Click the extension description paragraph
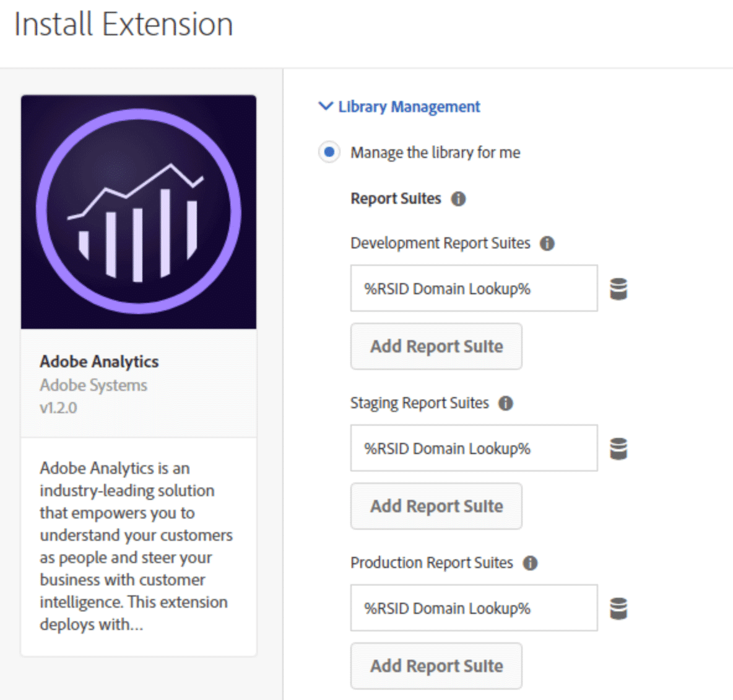The width and height of the screenshot is (733, 700). coord(136,546)
